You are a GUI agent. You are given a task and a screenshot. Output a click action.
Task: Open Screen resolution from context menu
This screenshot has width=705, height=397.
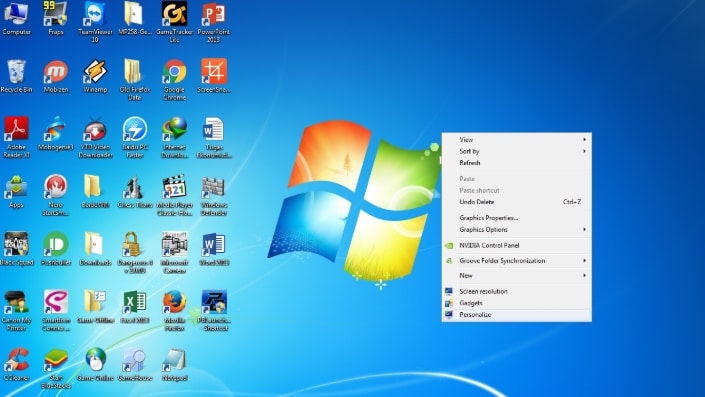coord(517,291)
